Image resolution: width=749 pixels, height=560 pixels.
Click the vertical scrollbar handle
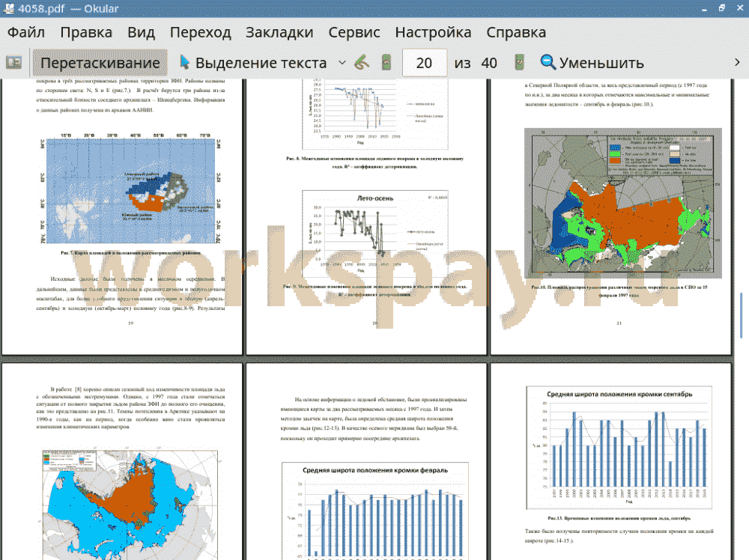tap(741, 315)
